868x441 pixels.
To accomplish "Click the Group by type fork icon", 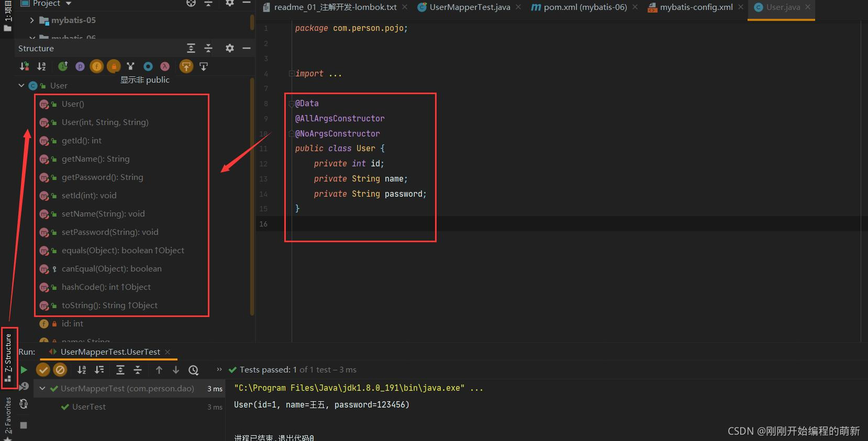I will (x=131, y=66).
